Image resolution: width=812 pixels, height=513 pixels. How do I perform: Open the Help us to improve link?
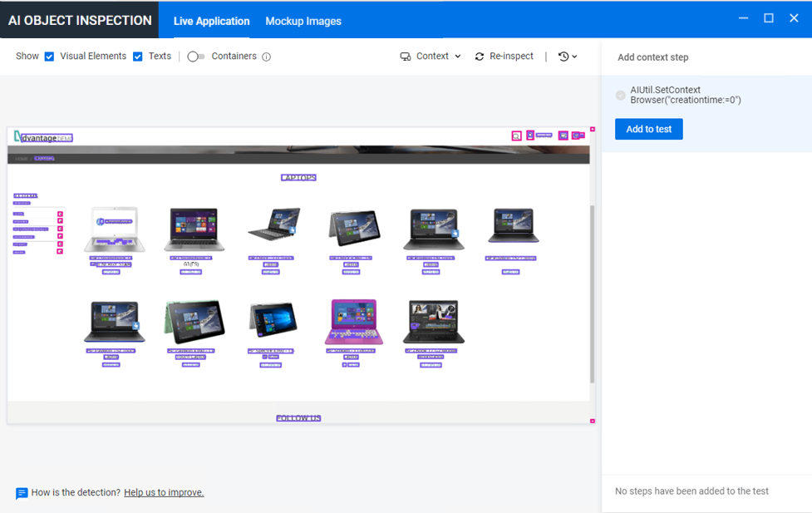pyautogui.click(x=164, y=492)
